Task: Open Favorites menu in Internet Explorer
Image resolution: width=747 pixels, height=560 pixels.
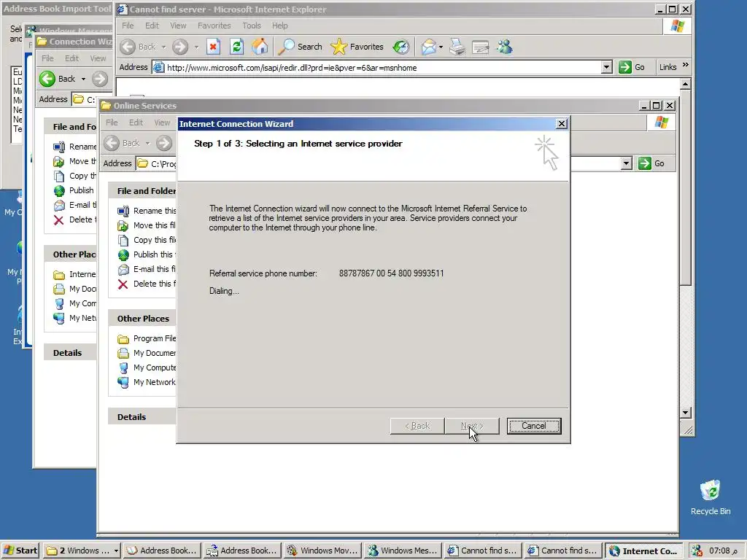Action: [214, 26]
